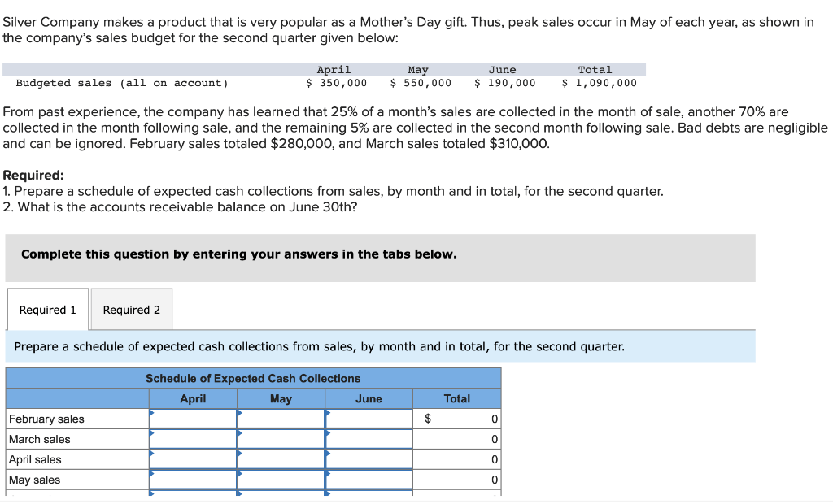Click April sales Total cell
The width and height of the screenshot is (833, 504).
tap(457, 459)
